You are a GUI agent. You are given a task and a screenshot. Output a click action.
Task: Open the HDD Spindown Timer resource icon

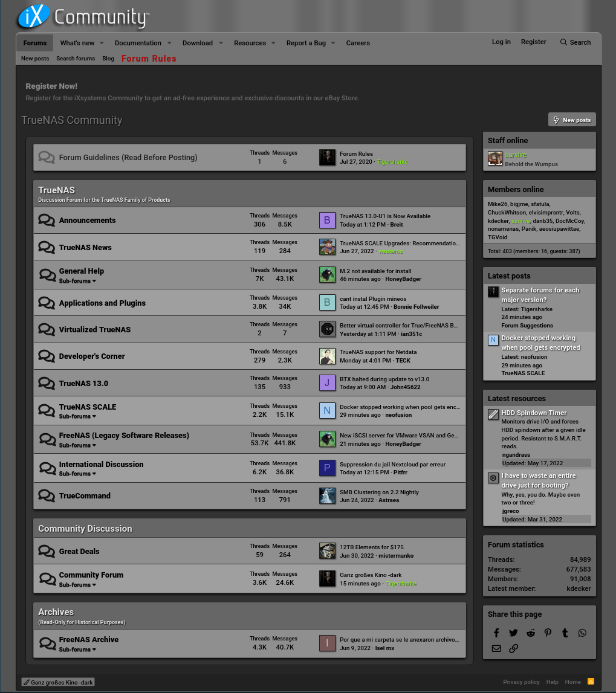tap(493, 414)
